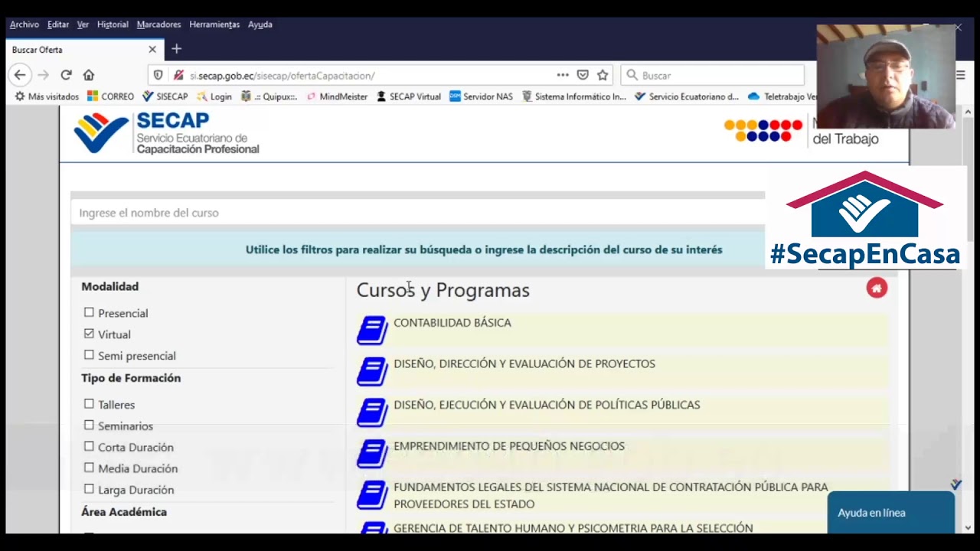Click the red home button beside Cursos y Programas
Screen dimensions: 980x551
coord(877,288)
